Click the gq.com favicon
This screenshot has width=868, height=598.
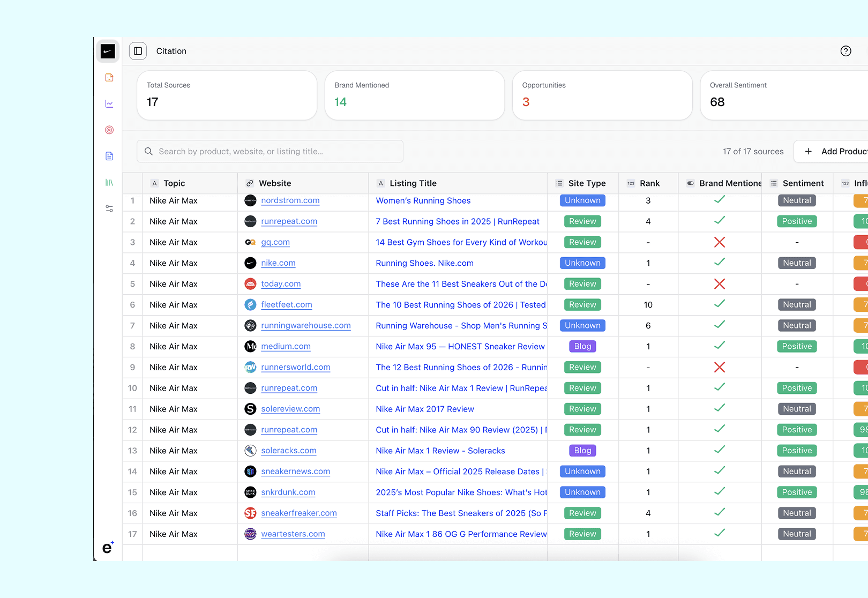(x=250, y=242)
